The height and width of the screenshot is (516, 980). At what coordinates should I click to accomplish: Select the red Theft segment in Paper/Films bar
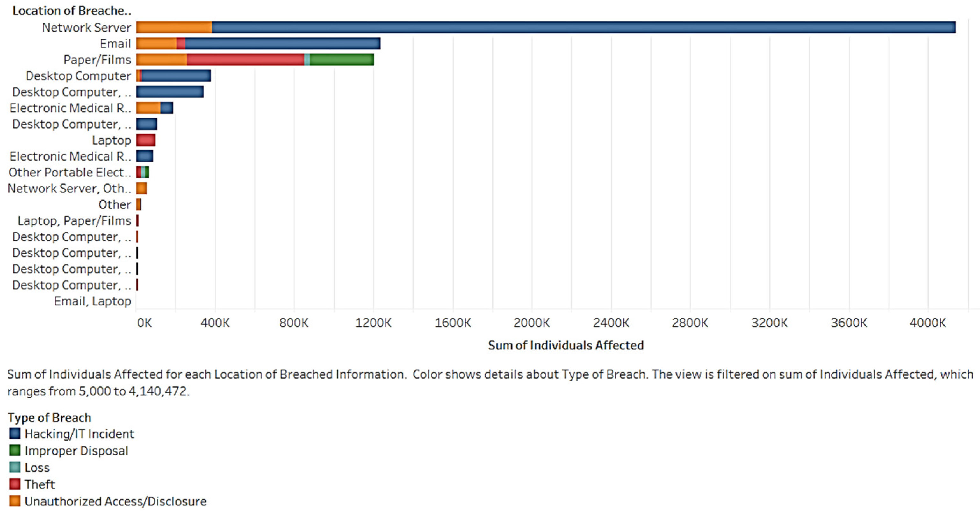[x=245, y=60]
